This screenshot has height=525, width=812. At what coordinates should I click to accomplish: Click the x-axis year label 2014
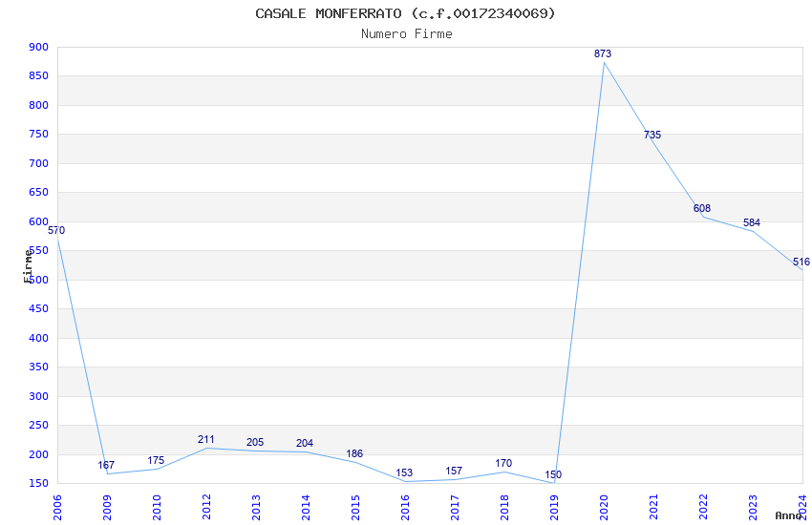click(x=306, y=508)
